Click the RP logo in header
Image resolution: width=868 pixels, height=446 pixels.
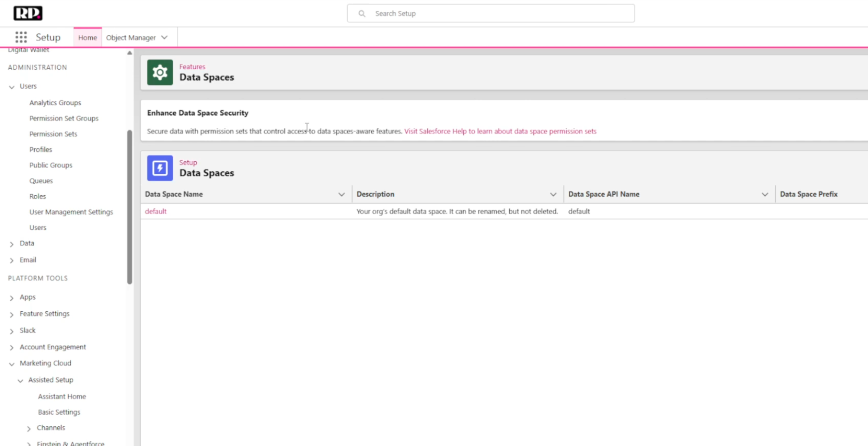(x=28, y=13)
